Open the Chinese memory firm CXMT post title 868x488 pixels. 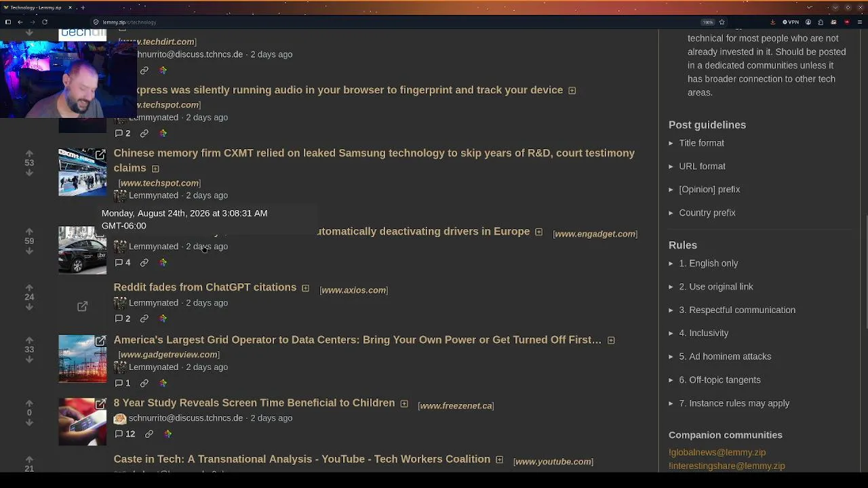(x=374, y=161)
